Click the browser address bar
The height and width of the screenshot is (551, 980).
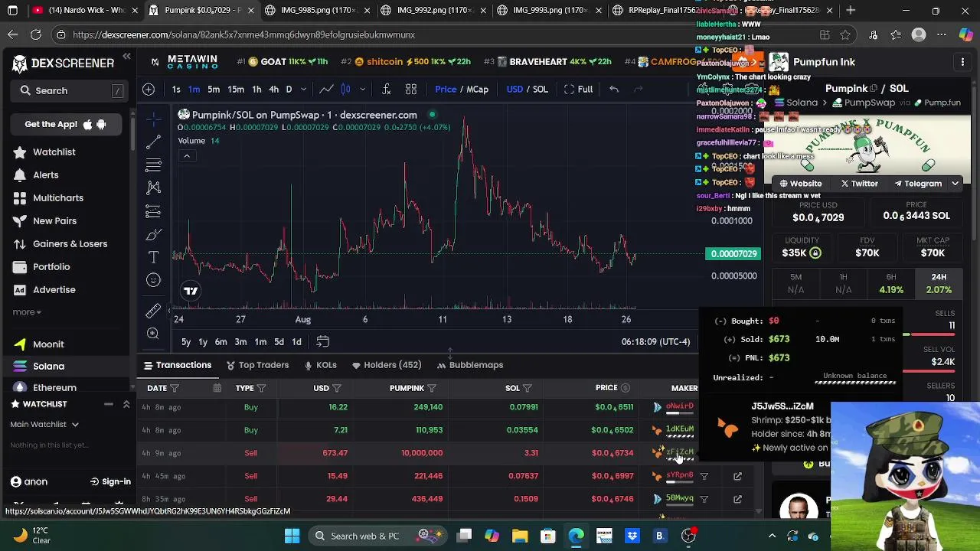pos(429,34)
